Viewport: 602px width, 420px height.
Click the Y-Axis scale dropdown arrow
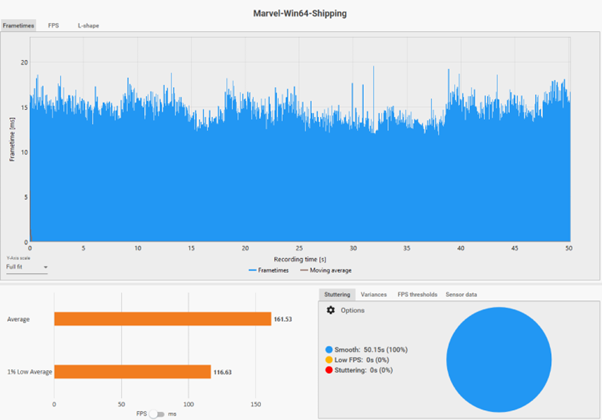coord(45,267)
